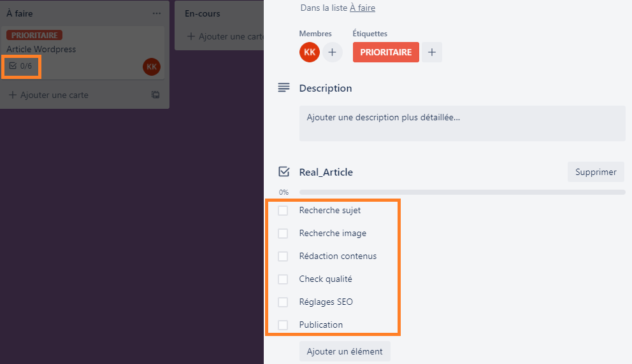Add a label with the plus next to PRIORITAIRE
This screenshot has height=364, width=632.
432,52
